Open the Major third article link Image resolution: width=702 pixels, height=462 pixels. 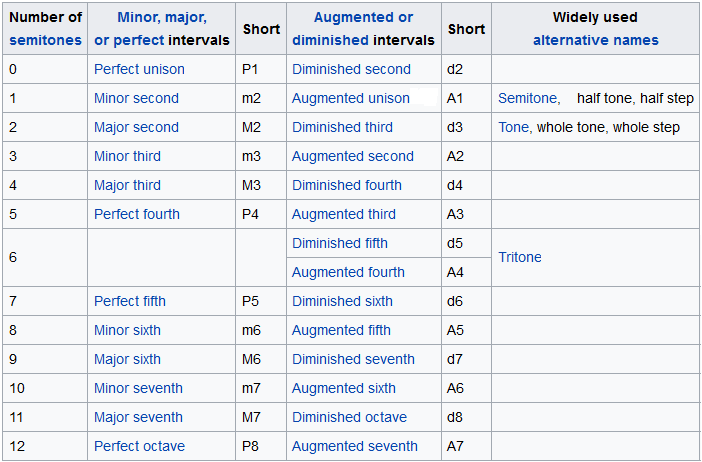tap(127, 185)
